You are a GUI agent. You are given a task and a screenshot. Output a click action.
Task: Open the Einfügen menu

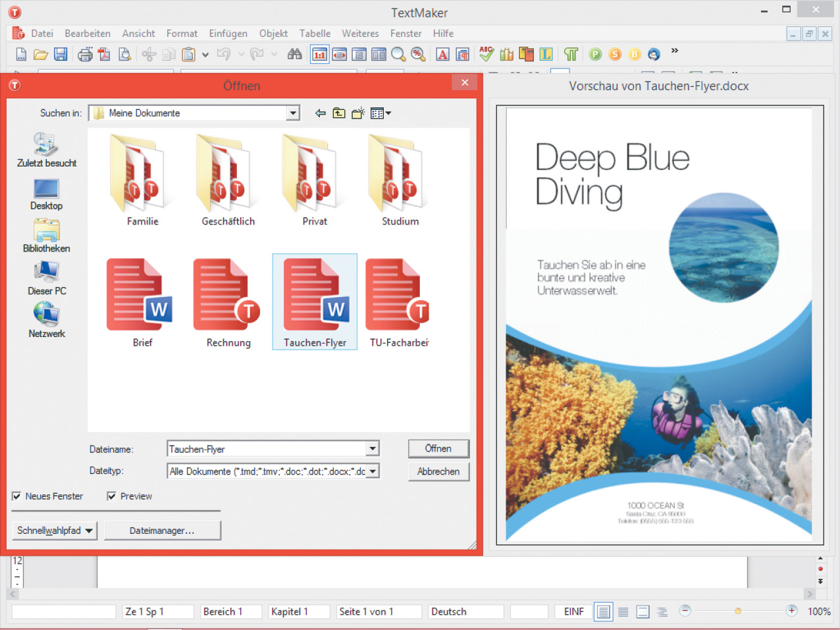click(x=228, y=34)
